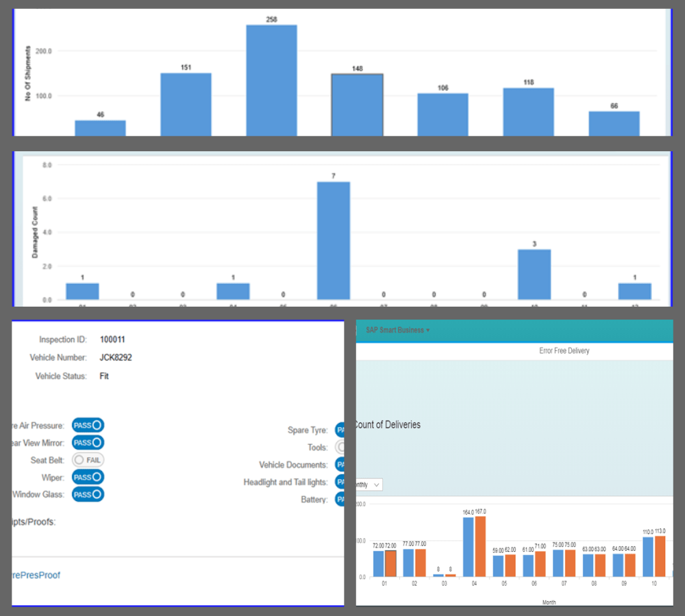The width and height of the screenshot is (685, 616).
Task: Select the highlighted 148 shipments bar
Action: (x=357, y=104)
